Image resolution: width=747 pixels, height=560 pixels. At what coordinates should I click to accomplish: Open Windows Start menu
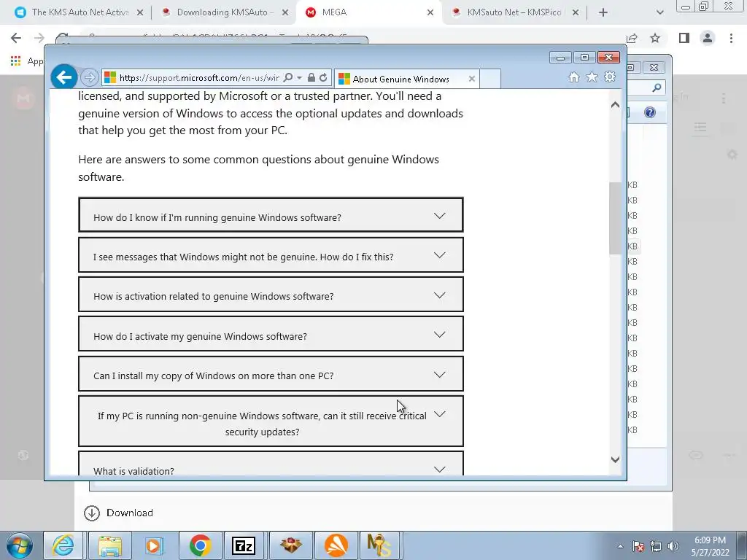(x=20, y=545)
